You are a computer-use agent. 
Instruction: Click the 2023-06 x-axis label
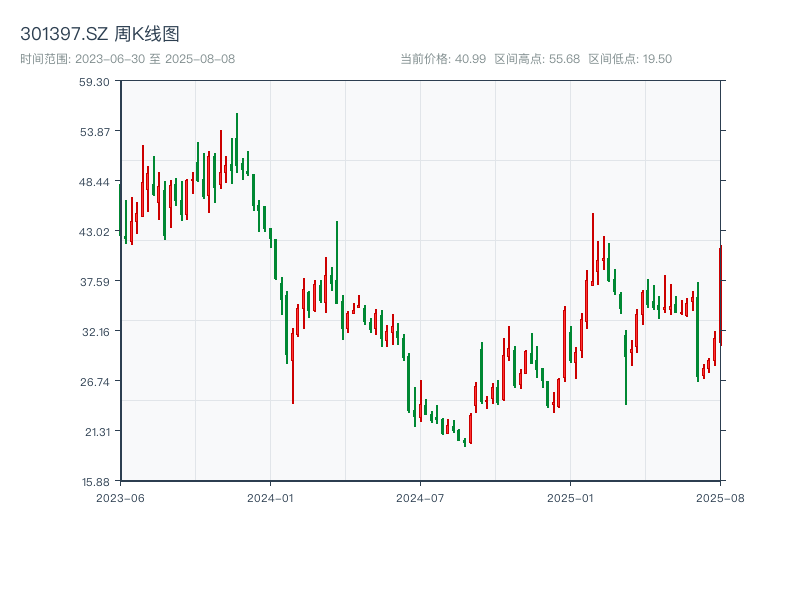(120, 498)
